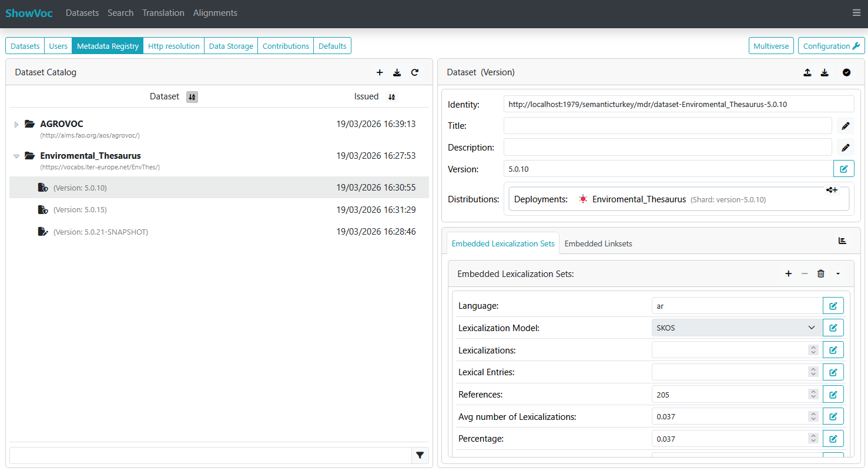The image size is (868, 474).
Task: Select Version 5.0.15 row
Action: [x=219, y=209]
